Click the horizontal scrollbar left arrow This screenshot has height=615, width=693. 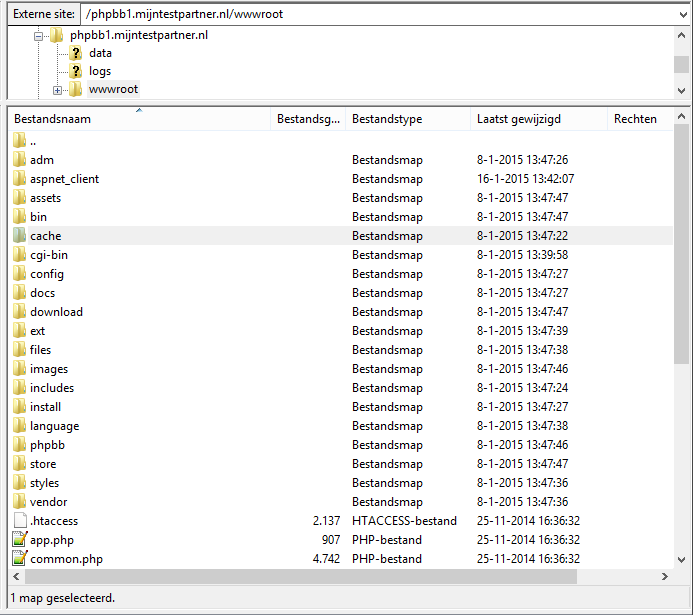click(16, 577)
